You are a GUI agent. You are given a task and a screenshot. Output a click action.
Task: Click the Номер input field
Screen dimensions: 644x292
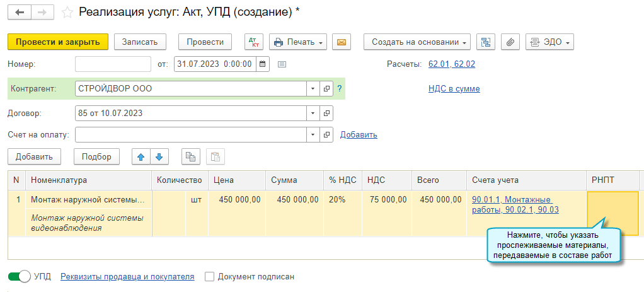[x=113, y=64]
